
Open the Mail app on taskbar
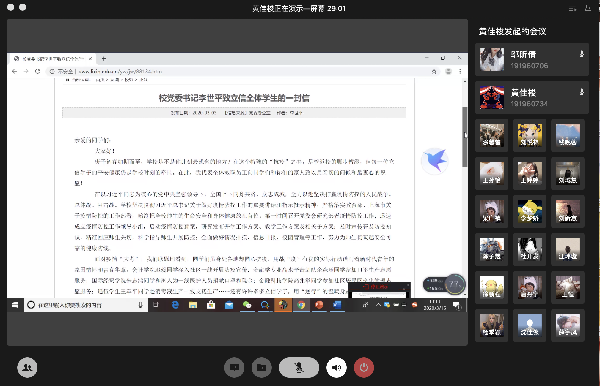229,305
